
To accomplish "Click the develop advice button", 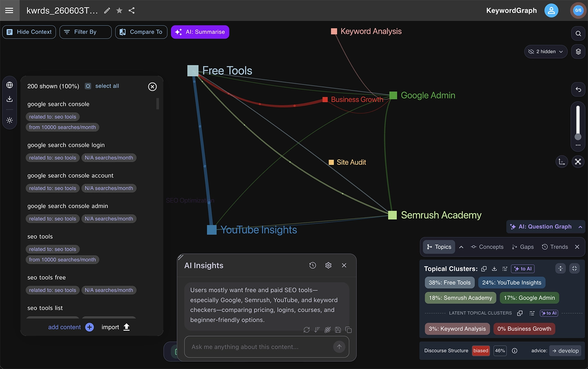I will pos(565,351).
